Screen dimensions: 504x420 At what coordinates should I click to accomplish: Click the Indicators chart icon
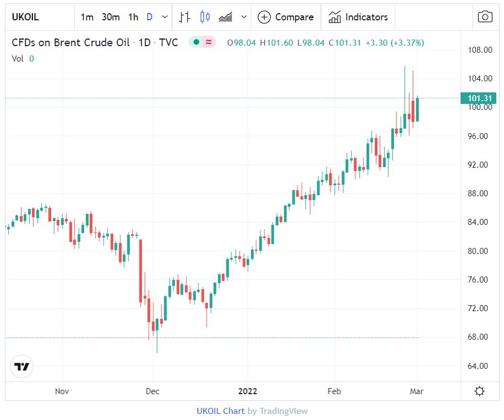tap(335, 17)
